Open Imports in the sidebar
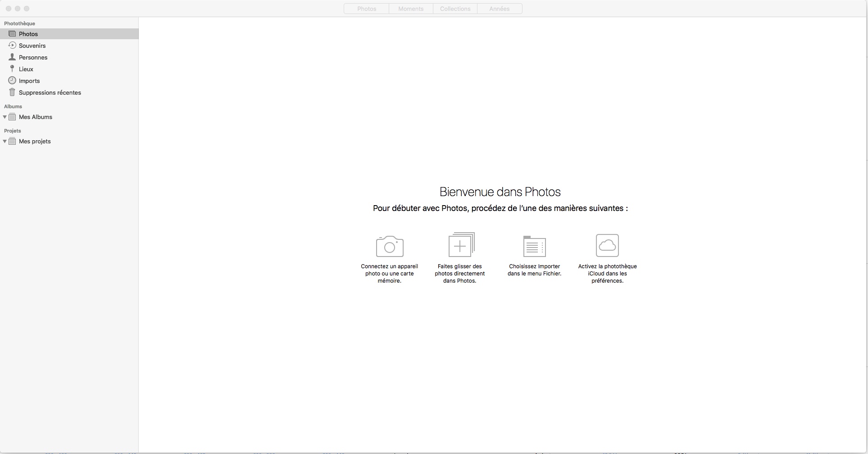The image size is (868, 454). click(x=69, y=81)
